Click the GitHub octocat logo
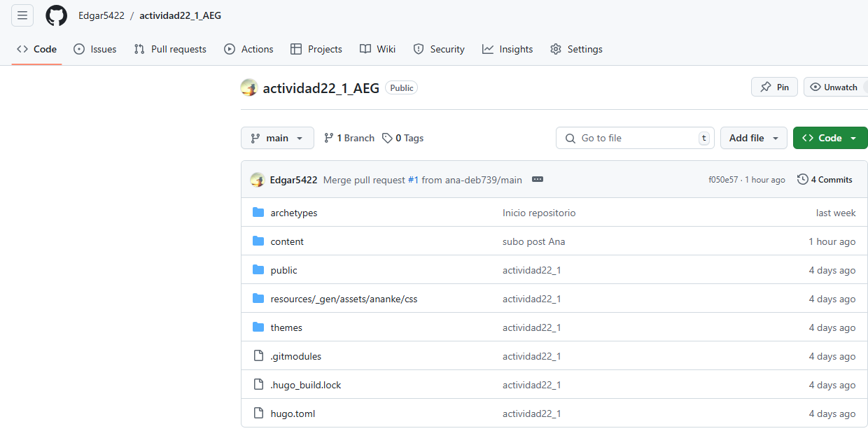Screen dimensions: 868x438 (56, 15)
